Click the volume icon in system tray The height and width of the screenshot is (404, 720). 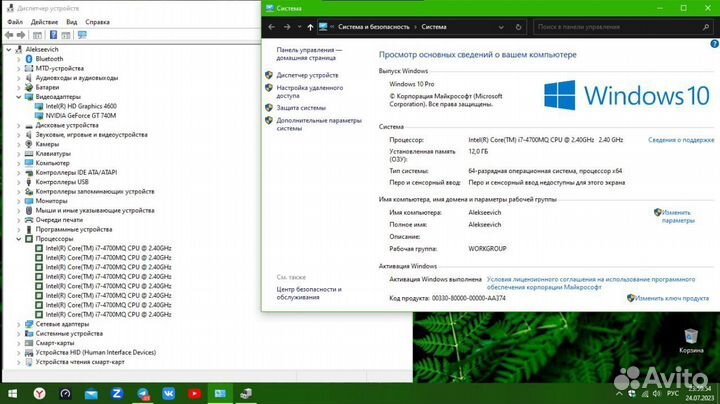[x=657, y=394]
